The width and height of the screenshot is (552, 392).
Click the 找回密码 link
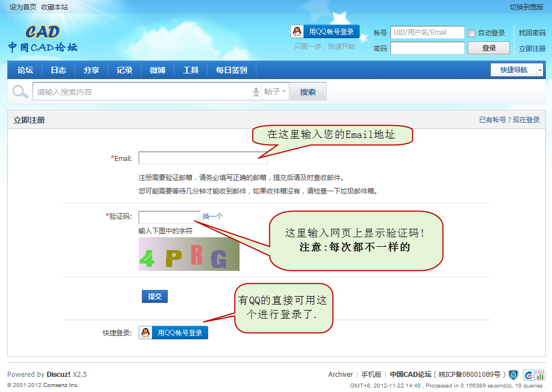pyautogui.click(x=532, y=33)
